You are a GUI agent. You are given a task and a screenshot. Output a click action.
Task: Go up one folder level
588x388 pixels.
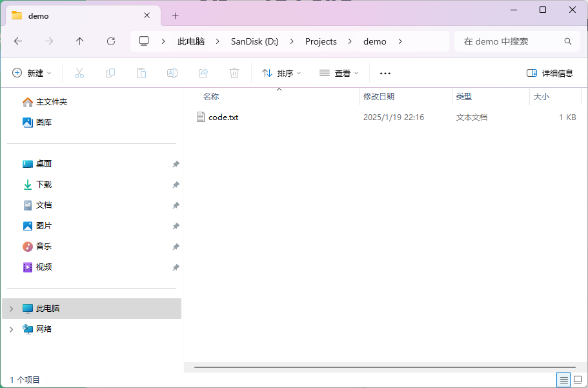coord(79,41)
